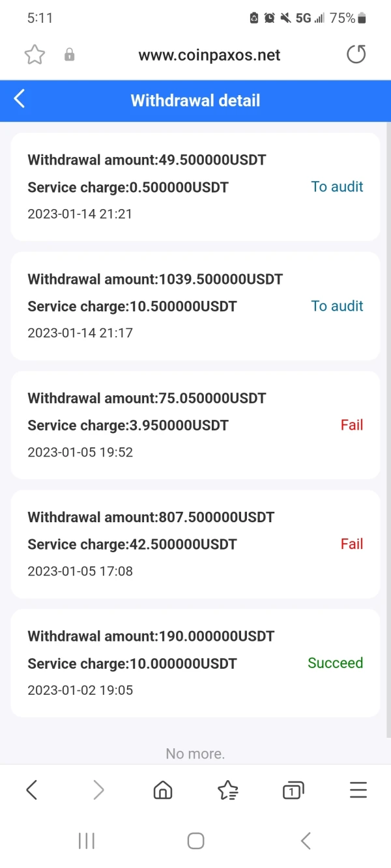This screenshot has height=868, width=391.
Task: Tap the www.coinpaxos.net address bar
Action: 209,55
